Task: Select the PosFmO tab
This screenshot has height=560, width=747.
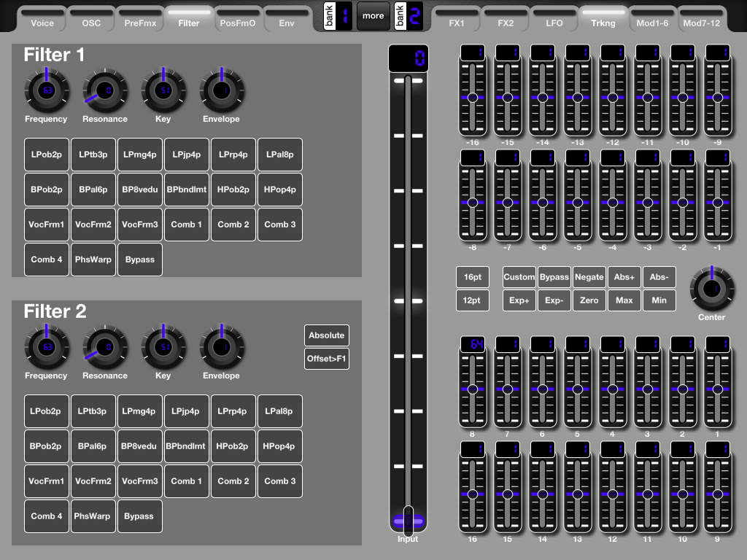Action: pos(238,19)
